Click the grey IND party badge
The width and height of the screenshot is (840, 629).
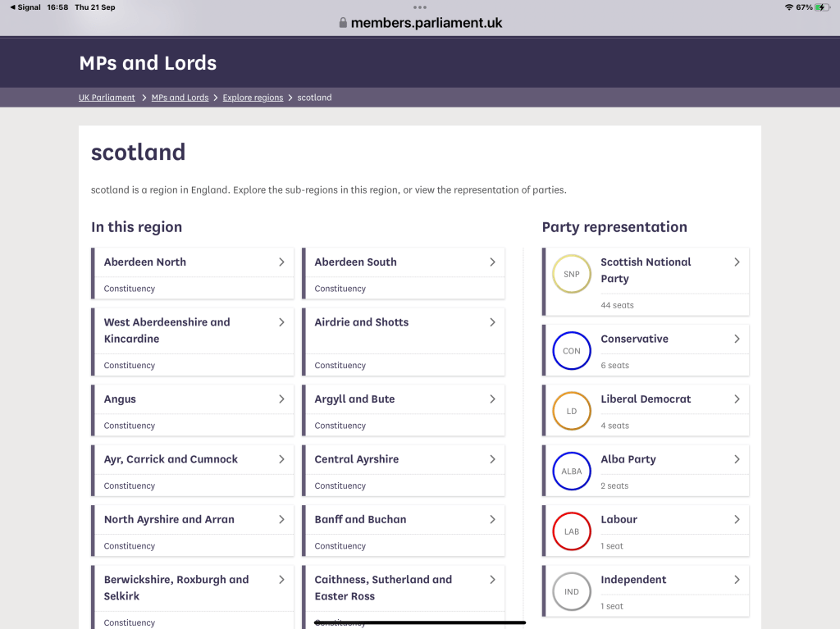tap(572, 591)
